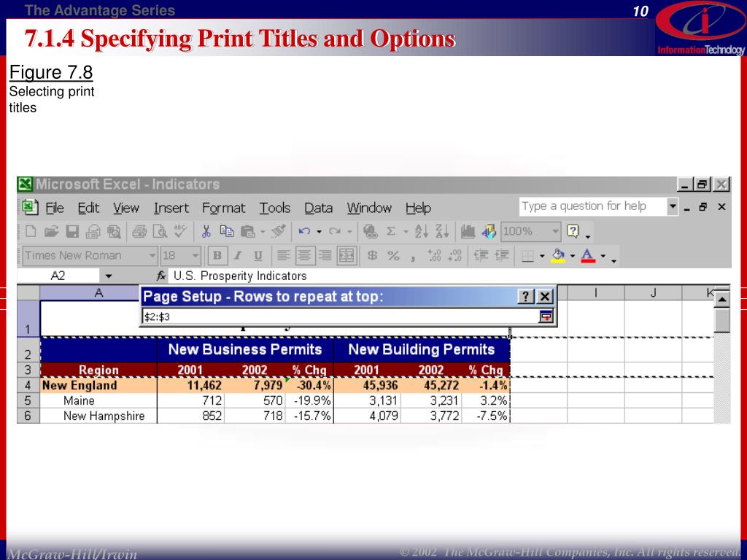Screen dimensions: 747x560
Task: Open the Times New Roman font dropdown
Action: (x=152, y=256)
